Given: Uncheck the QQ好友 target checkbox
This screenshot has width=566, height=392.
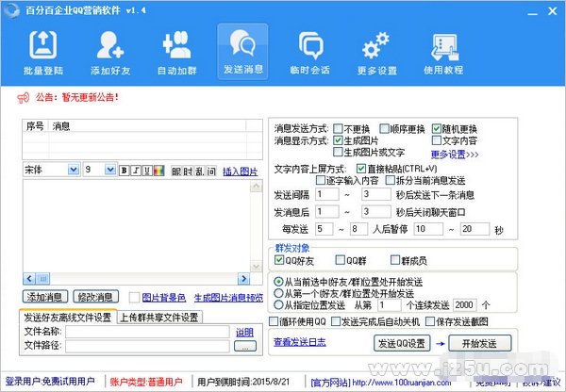Looking at the screenshot, I should (x=279, y=260).
